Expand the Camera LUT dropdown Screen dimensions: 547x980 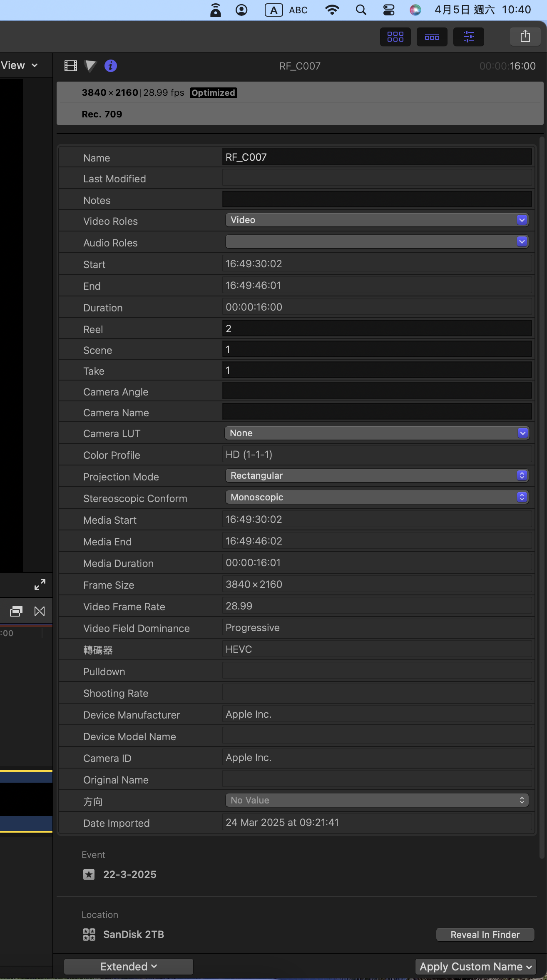click(377, 433)
